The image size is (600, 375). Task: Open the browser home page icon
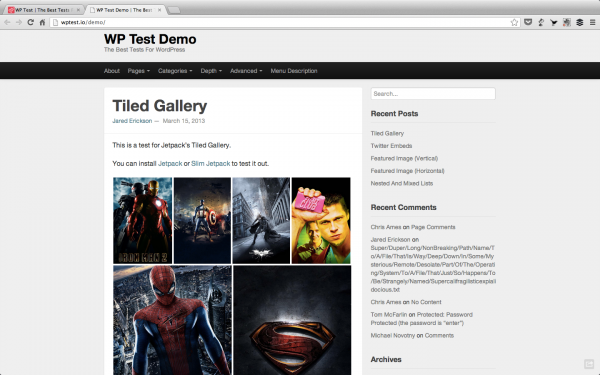pos(42,22)
